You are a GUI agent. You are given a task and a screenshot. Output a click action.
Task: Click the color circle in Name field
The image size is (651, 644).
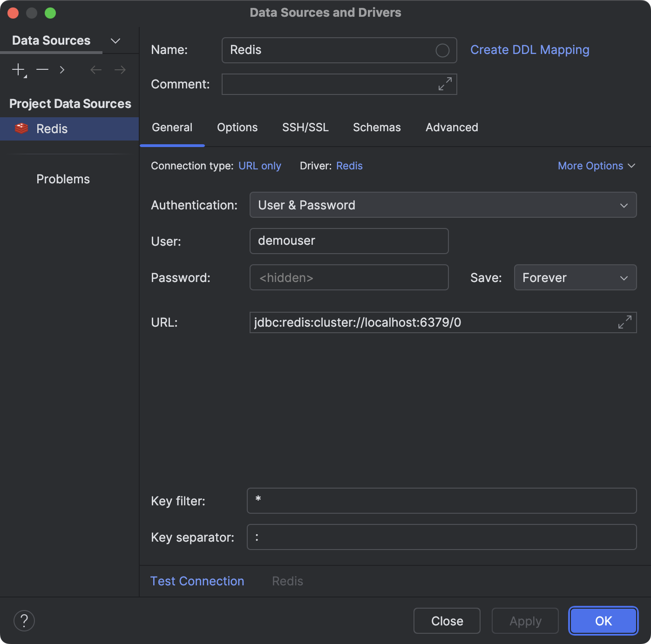442,50
